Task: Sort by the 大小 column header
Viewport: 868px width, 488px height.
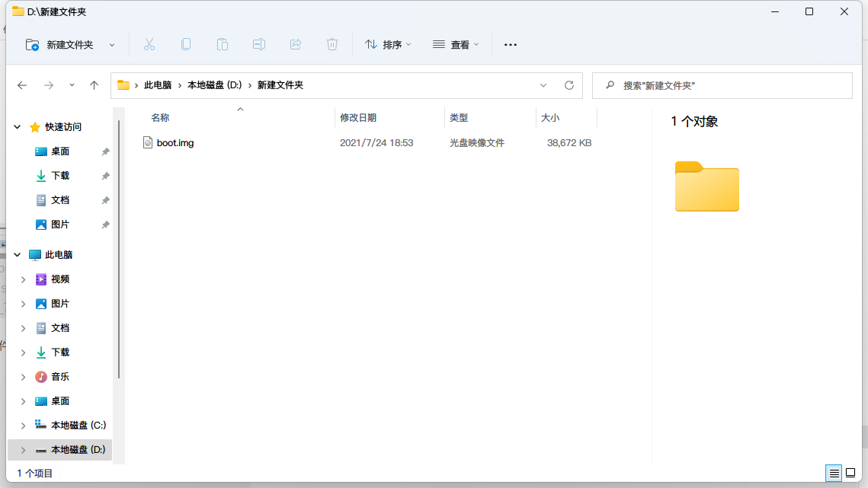Action: tap(550, 118)
